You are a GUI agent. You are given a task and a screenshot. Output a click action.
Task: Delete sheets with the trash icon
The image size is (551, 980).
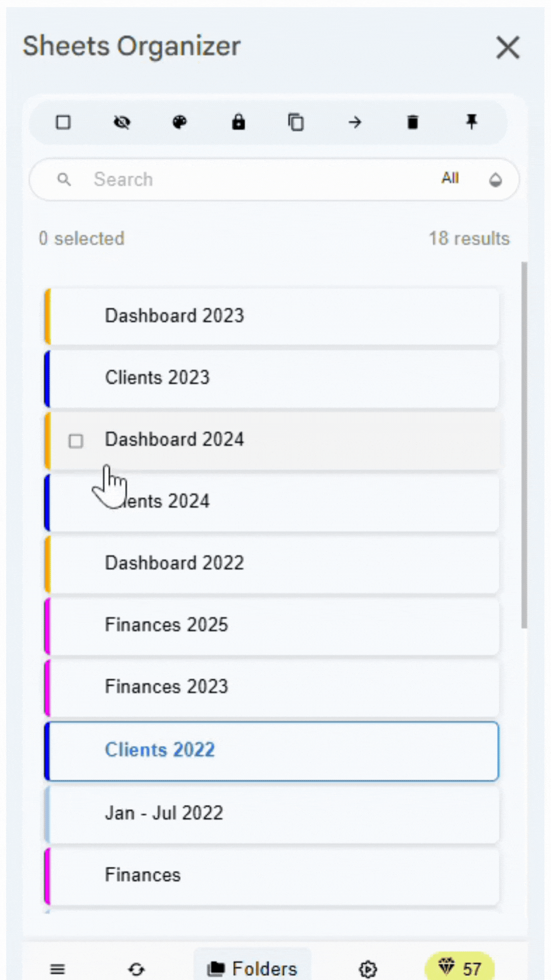pos(413,122)
